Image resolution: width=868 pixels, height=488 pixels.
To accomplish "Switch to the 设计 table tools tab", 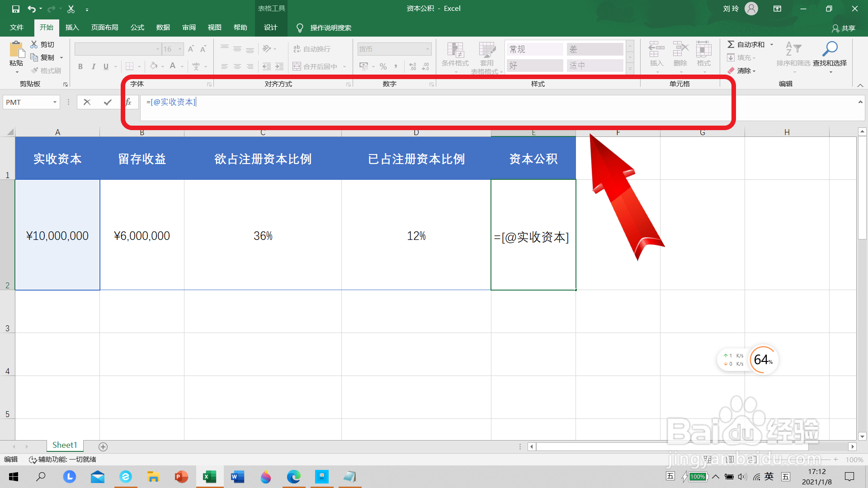I will [x=271, y=28].
